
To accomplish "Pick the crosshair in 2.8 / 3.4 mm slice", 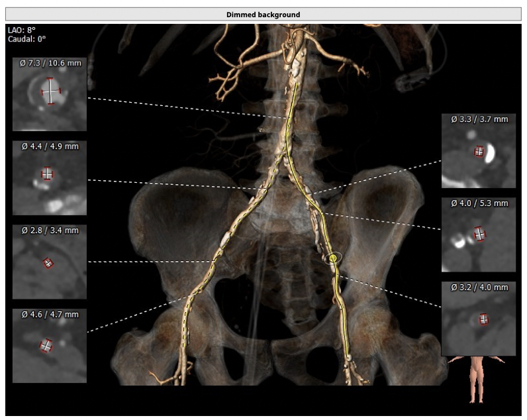I will click(48, 263).
